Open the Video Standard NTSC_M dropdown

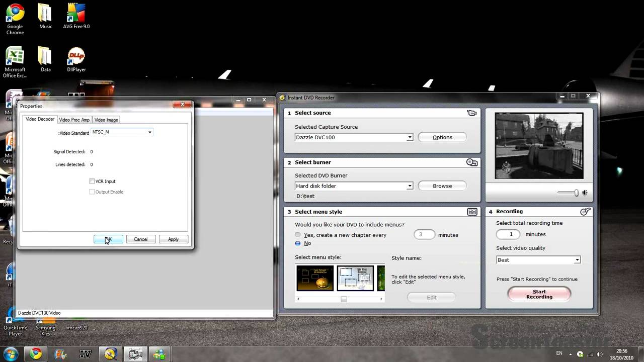(x=149, y=132)
